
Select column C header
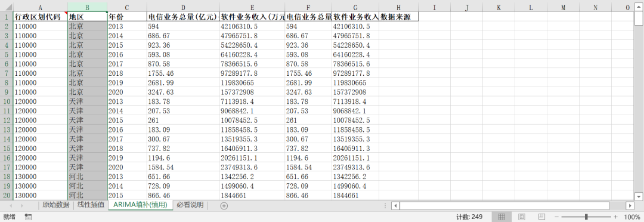tap(127, 7)
